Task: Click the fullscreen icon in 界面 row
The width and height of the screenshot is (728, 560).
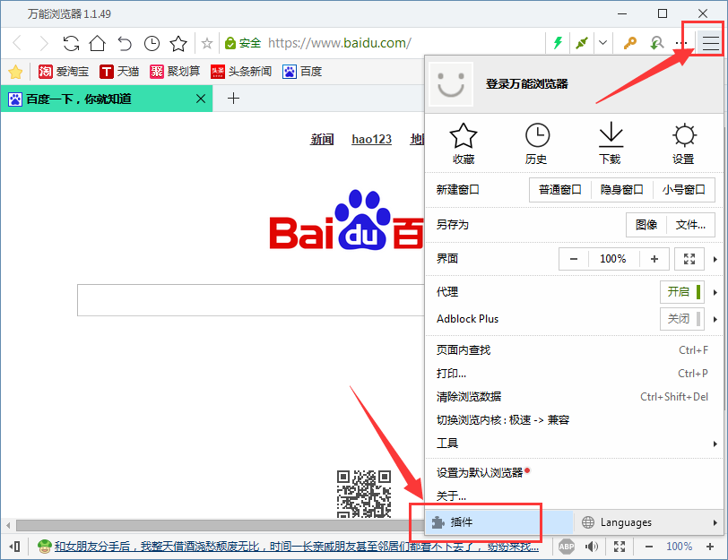Action: click(x=689, y=259)
